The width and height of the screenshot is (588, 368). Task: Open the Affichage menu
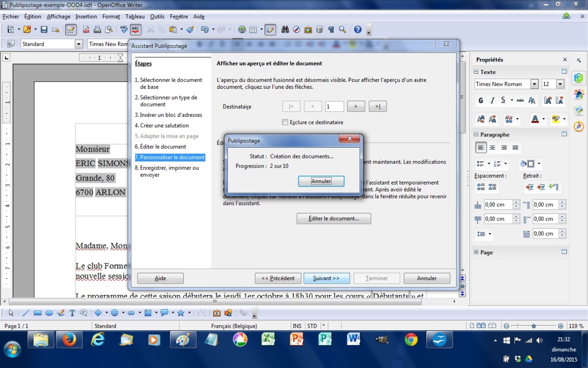pos(58,17)
